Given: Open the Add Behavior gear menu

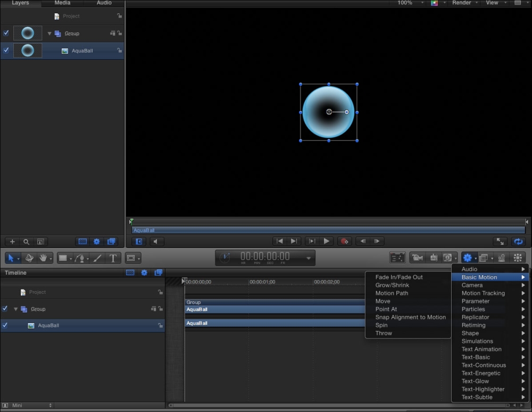Looking at the screenshot, I should click(467, 258).
